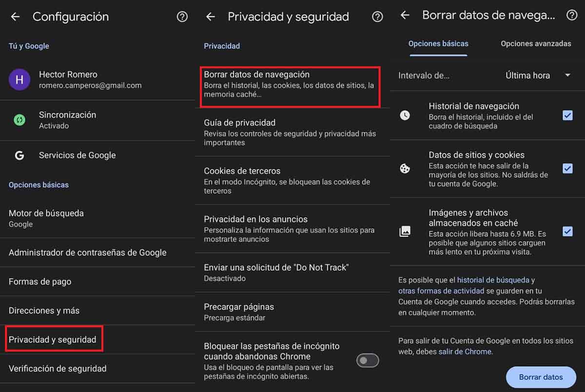Tap the purple H profile avatar
Viewport: 585px width, 392px height.
(x=19, y=79)
